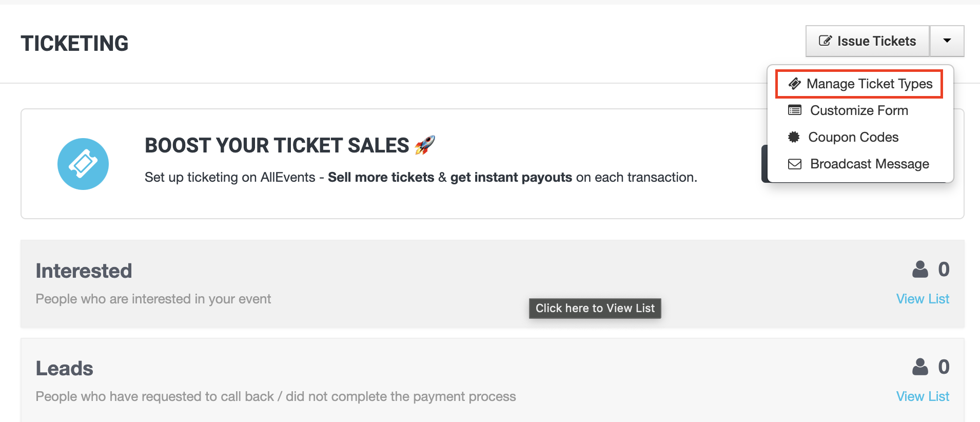Click the Click here to View List tooltip
The width and height of the screenshot is (980, 422).
click(x=595, y=308)
